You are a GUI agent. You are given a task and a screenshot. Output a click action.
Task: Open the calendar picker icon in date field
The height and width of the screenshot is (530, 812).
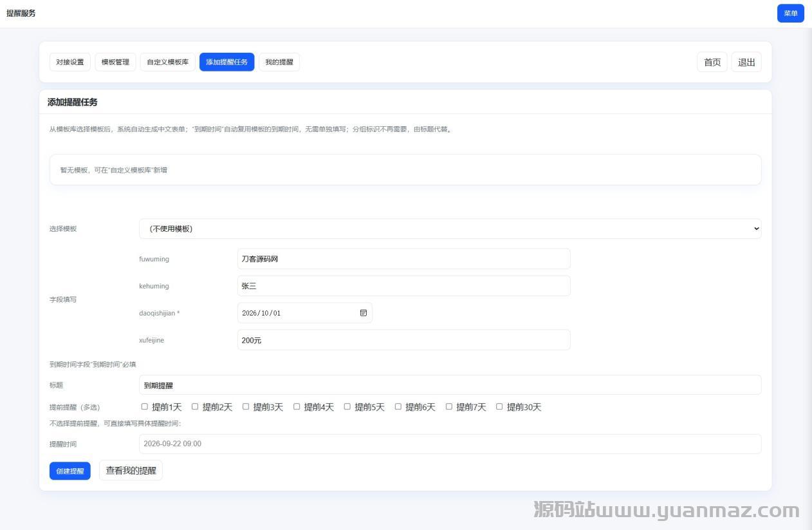tap(363, 313)
